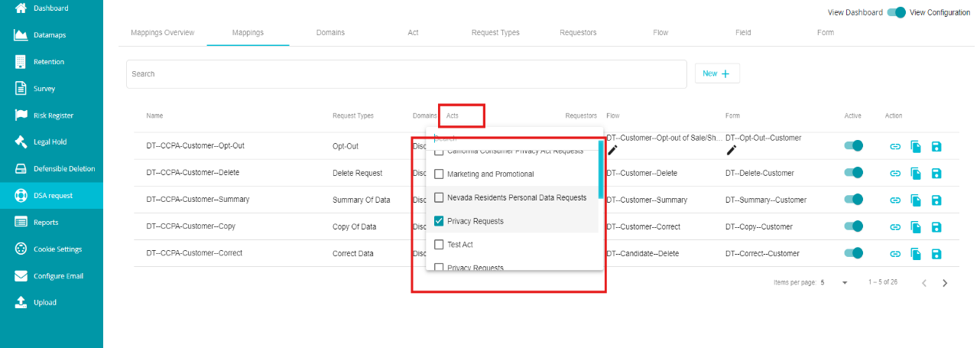This screenshot has height=348, width=980.
Task: Open the Form tab
Action: (x=826, y=33)
